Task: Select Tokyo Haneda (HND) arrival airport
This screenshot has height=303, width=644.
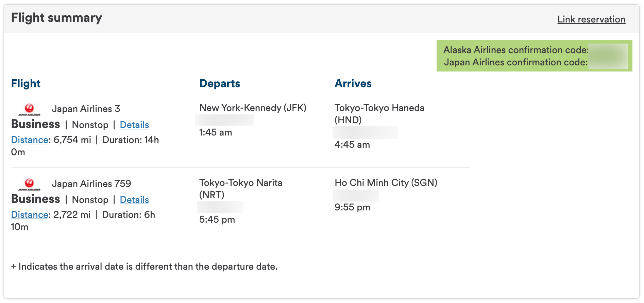Action: (x=379, y=114)
